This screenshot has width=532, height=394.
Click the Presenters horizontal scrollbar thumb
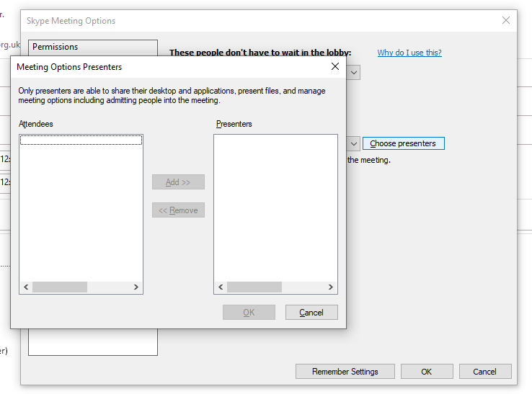254,287
